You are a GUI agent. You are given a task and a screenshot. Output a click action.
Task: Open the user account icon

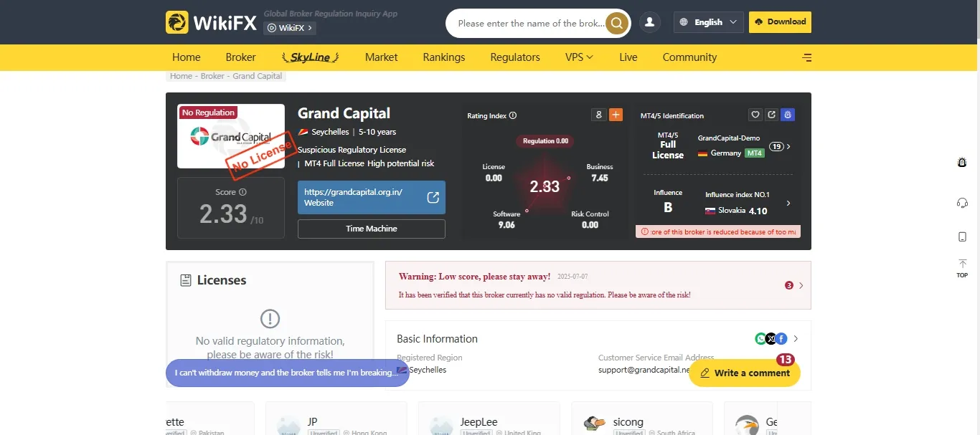coord(650,22)
